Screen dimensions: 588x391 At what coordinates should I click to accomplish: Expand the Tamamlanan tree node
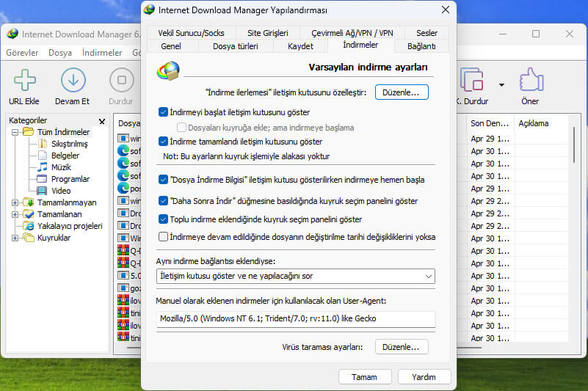tap(15, 214)
